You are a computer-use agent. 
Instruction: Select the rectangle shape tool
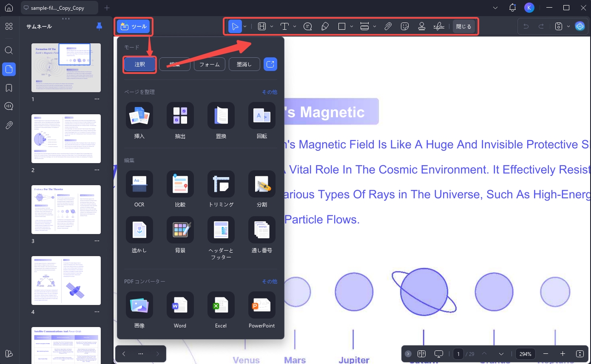[342, 26]
